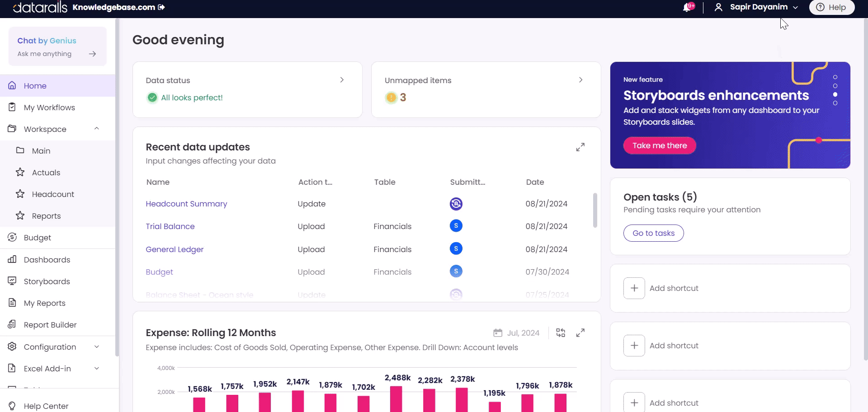Click the drill-down icon beside Jul, 2024
This screenshot has height=412, width=868.
click(x=561, y=333)
